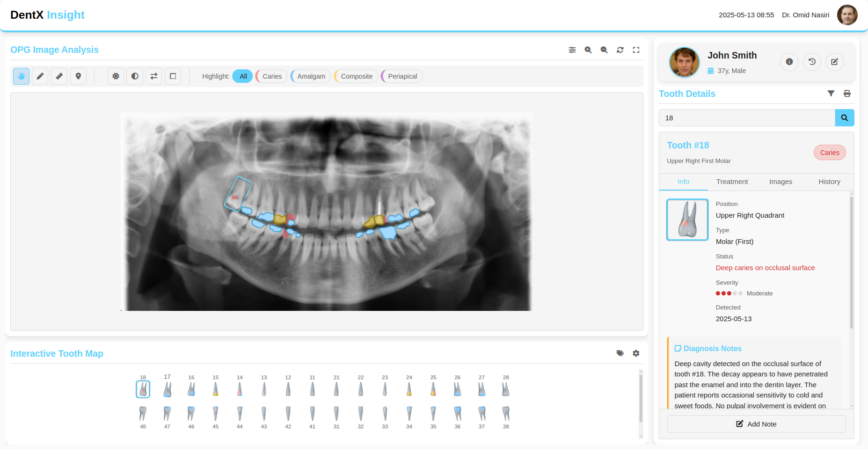This screenshot has height=449, width=868.
Task: Select the ruler measurement tool
Action: (59, 76)
